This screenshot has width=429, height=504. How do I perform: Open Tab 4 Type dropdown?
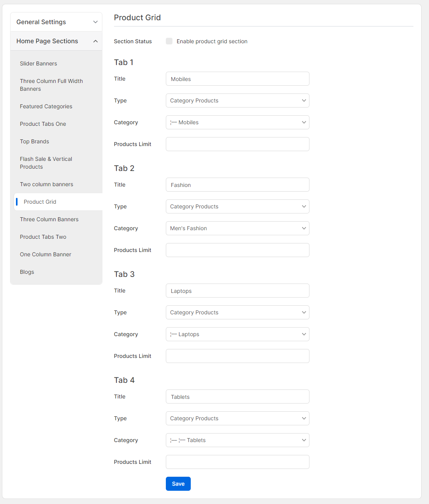[x=237, y=418]
